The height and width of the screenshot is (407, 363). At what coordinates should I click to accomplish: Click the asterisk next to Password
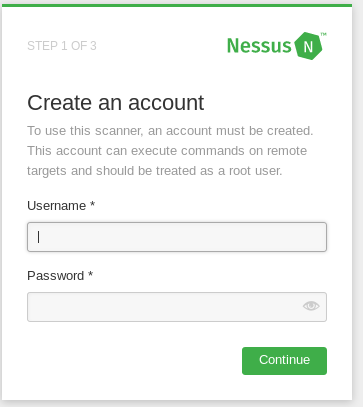tap(90, 274)
